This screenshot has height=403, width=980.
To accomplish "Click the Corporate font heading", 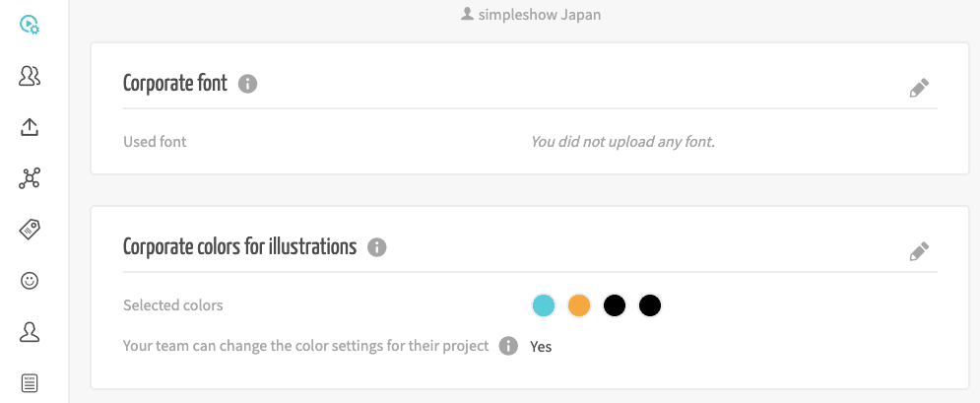I will 175,83.
